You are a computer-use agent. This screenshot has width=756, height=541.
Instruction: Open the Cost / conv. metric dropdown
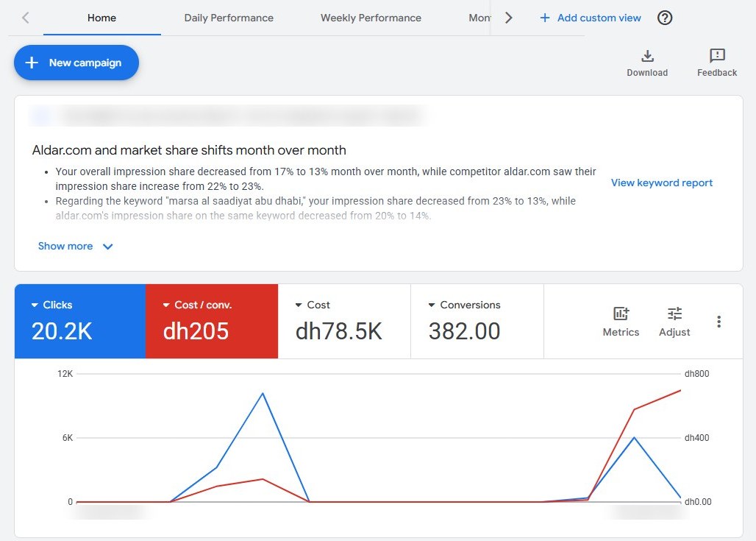coord(197,305)
